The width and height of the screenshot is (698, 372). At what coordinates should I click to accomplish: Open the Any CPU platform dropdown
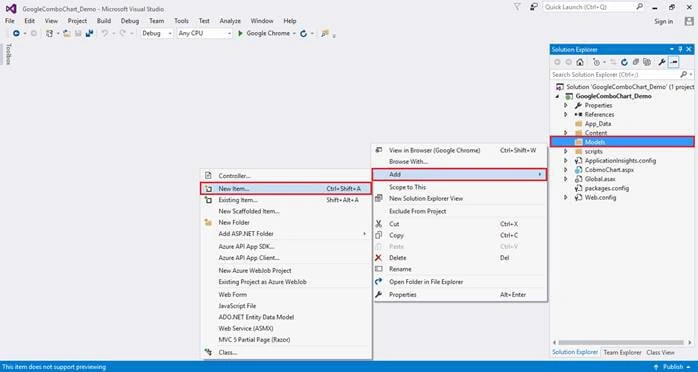pyautogui.click(x=204, y=33)
